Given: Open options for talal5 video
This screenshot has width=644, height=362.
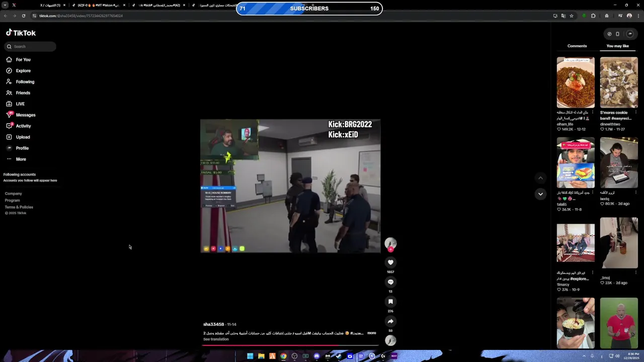Looking at the screenshot, I should 593,193.
